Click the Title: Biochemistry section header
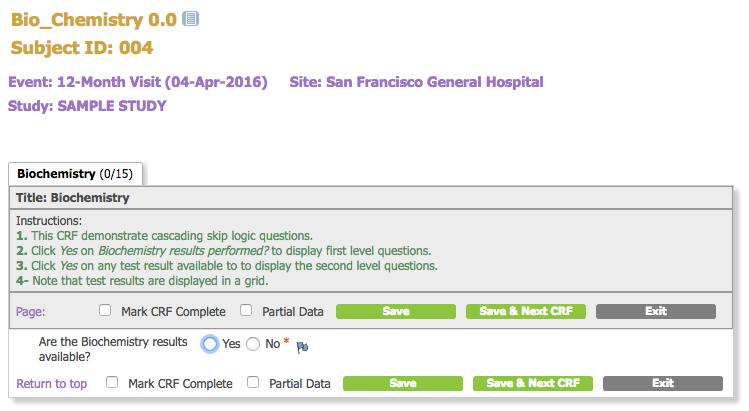The width and height of the screenshot is (749, 411). tap(73, 198)
